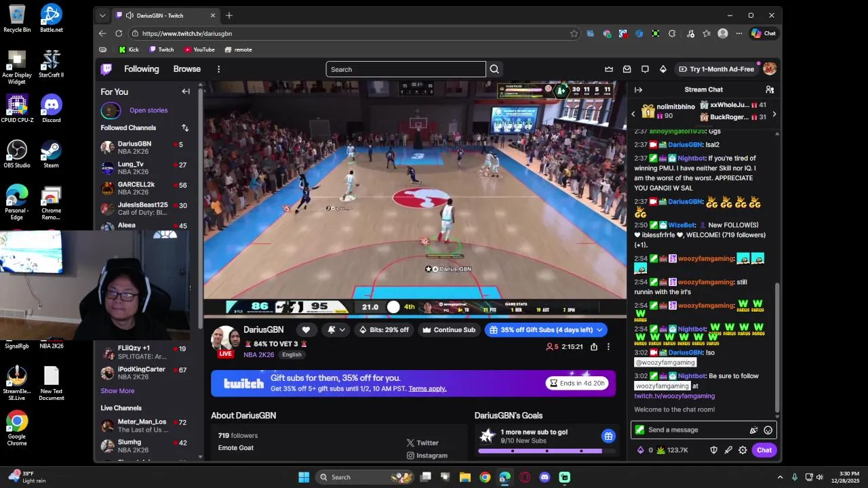
Task: Open Twitch notifications inbox
Action: tap(627, 69)
